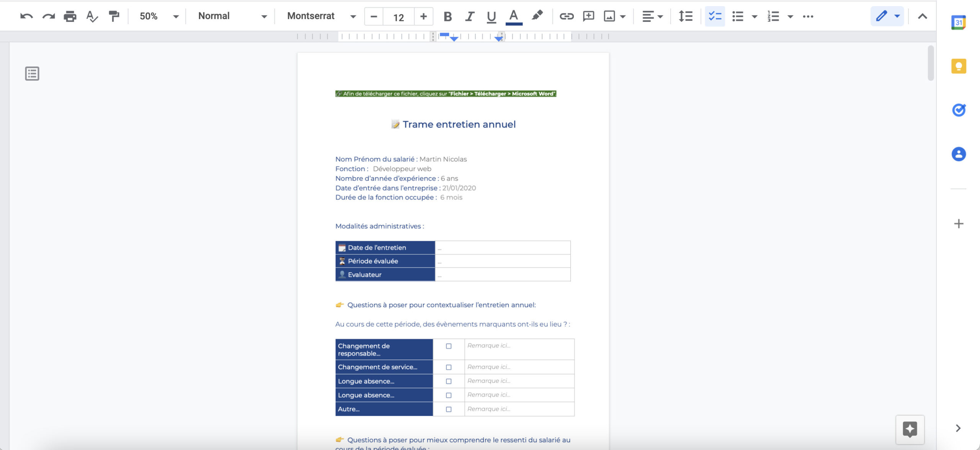The height and width of the screenshot is (450, 980).
Task: Open the Montserrat font dropdown
Action: coord(322,16)
